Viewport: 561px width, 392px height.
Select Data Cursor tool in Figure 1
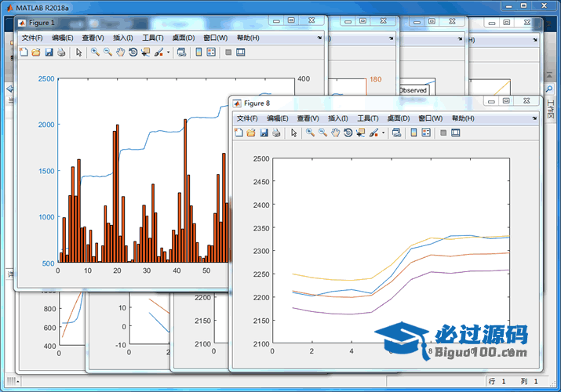tap(145, 53)
